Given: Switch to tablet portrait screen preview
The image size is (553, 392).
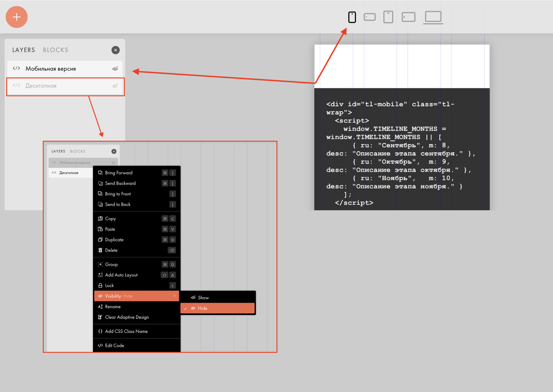Looking at the screenshot, I should (x=388, y=17).
